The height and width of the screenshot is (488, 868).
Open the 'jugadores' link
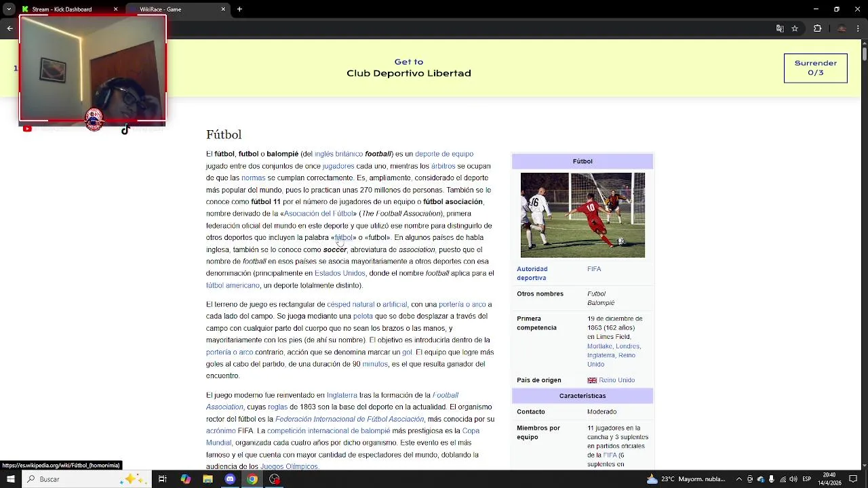coord(338,166)
